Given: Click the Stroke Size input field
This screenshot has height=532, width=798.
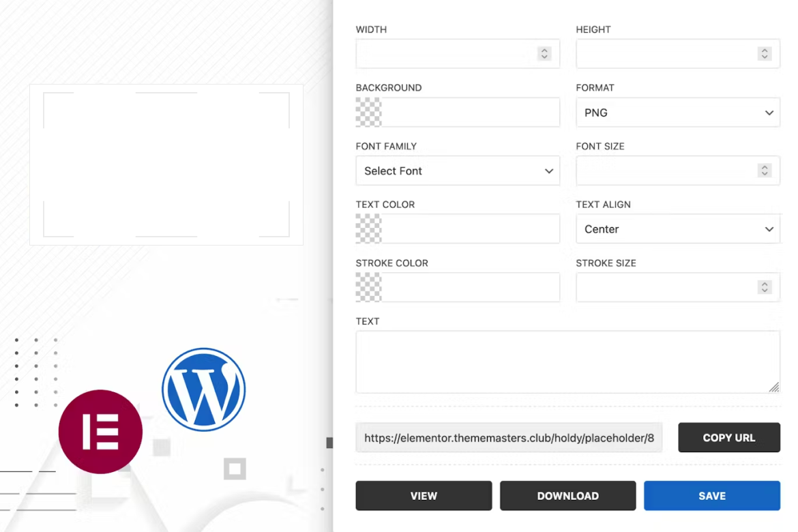Looking at the screenshot, I should 677,287.
